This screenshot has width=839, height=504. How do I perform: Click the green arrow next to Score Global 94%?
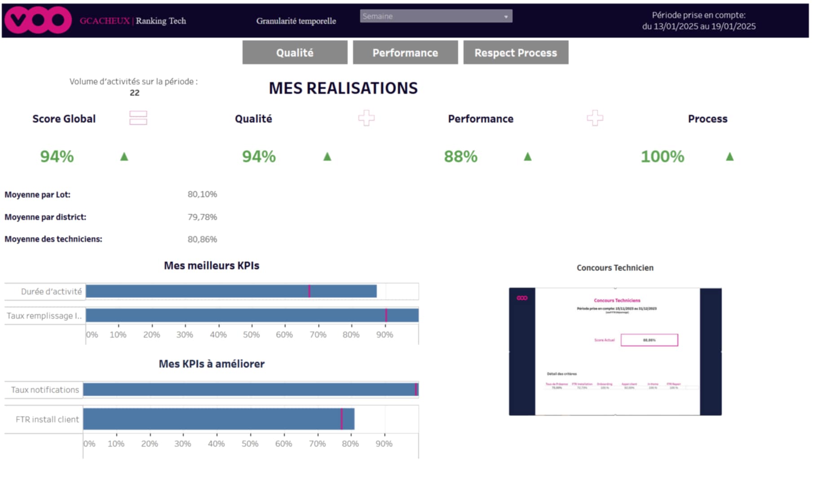tap(124, 157)
